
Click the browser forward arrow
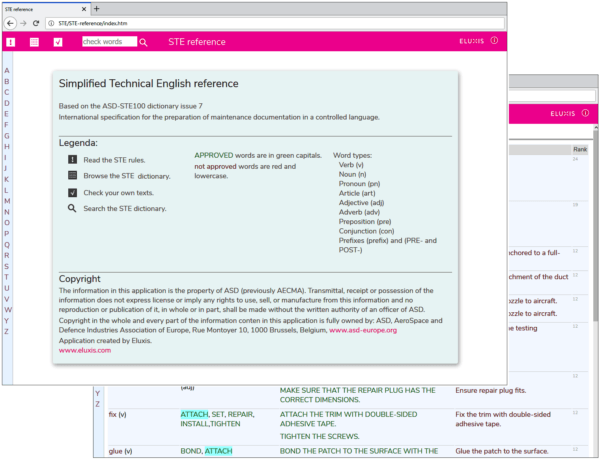23,23
